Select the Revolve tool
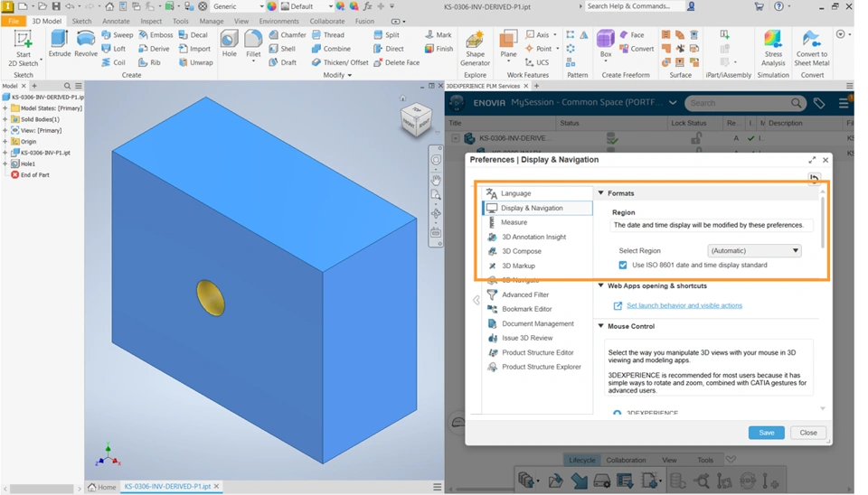Viewport: 868px width, 495px height. pyautogui.click(x=86, y=44)
